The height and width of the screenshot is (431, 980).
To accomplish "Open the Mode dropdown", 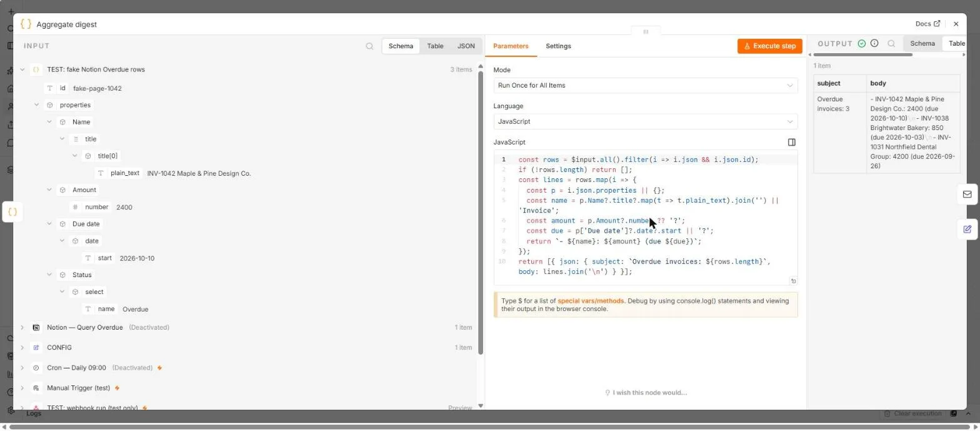I will coord(646,85).
